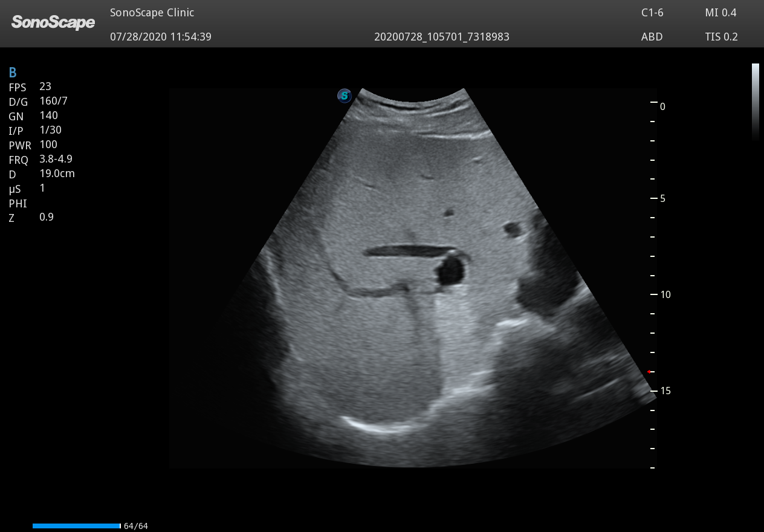The image size is (764, 532).
Task: Click the PWR 100 power parameter
Action: click(x=33, y=145)
